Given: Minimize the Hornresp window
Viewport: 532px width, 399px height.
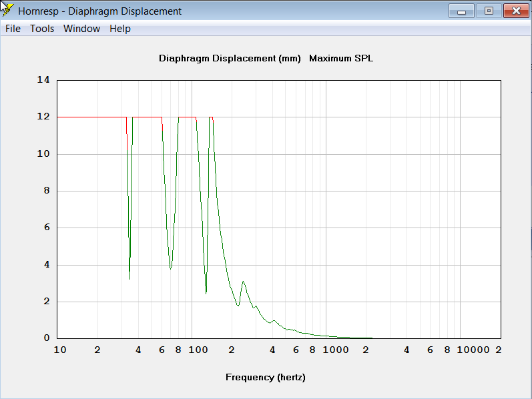Looking at the screenshot, I should pyautogui.click(x=461, y=11).
